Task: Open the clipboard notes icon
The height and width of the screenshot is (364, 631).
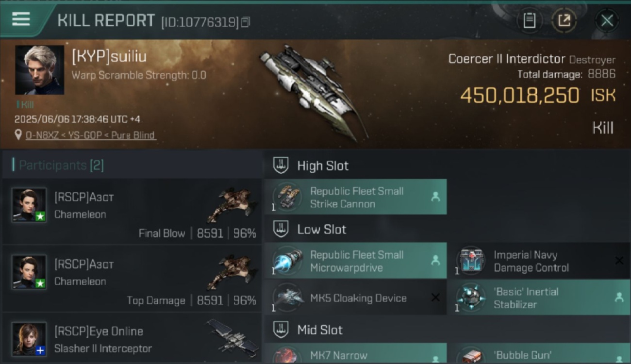Action: point(529,20)
